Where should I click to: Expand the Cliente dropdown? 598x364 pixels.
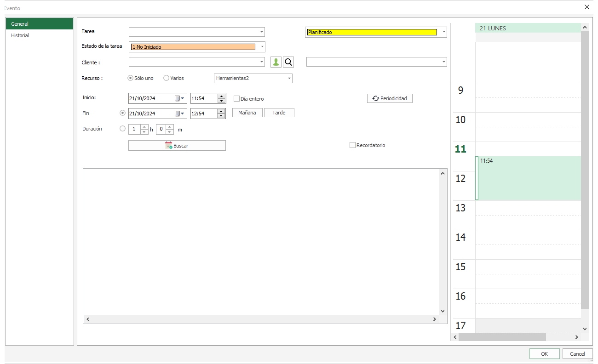[262, 62]
